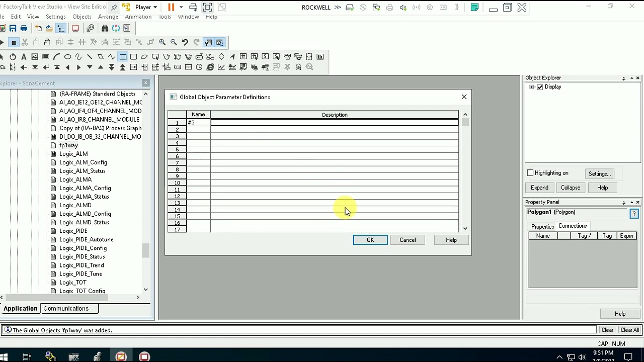Select the Text tool (A icon)
This screenshot has width=644, height=362.
[x=24, y=57]
